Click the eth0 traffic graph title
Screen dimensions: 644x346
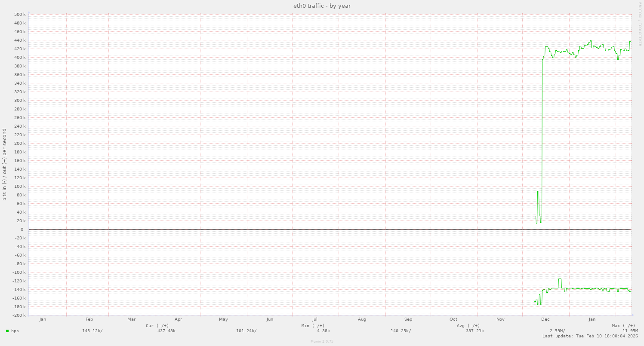point(321,6)
